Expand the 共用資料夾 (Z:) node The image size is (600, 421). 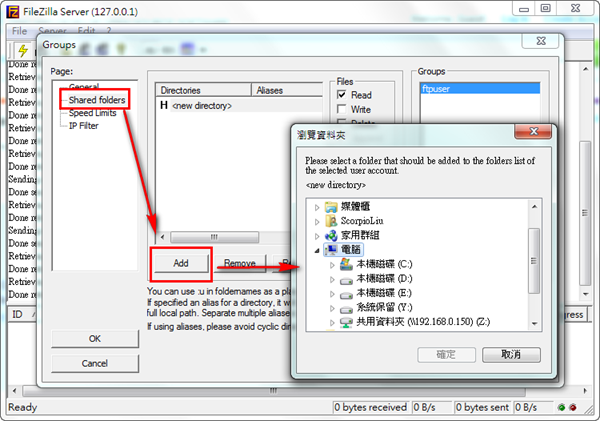pyautogui.click(x=332, y=322)
